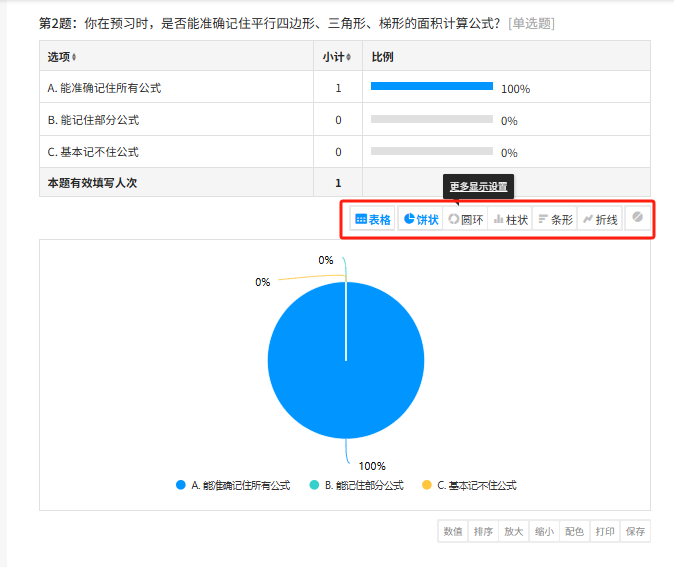Select table row B. 能记住部分公式
The width and height of the screenshot is (674, 567).
point(345,119)
